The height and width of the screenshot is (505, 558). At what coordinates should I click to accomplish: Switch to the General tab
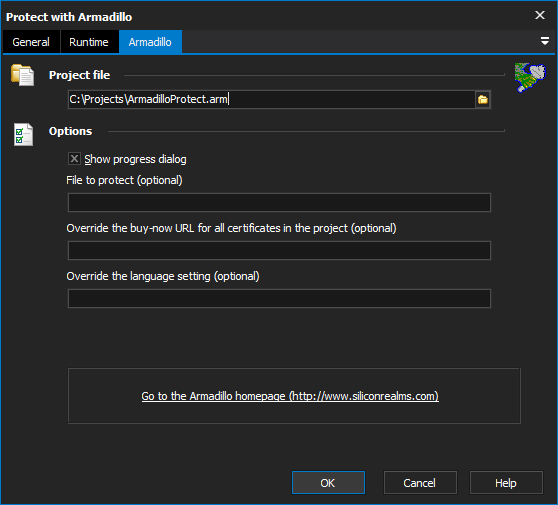click(31, 42)
